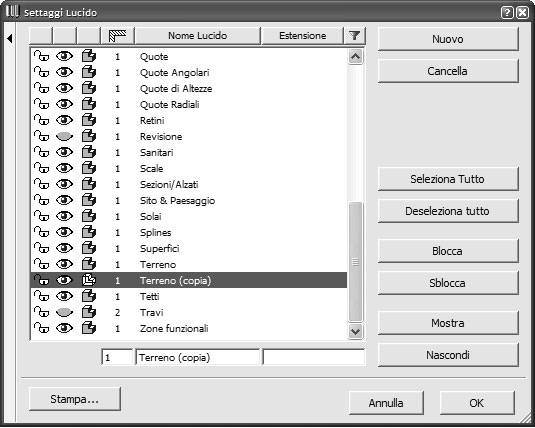Click the lock icon of Travi layer
Screen dimensions: 535x428
click(x=41, y=312)
